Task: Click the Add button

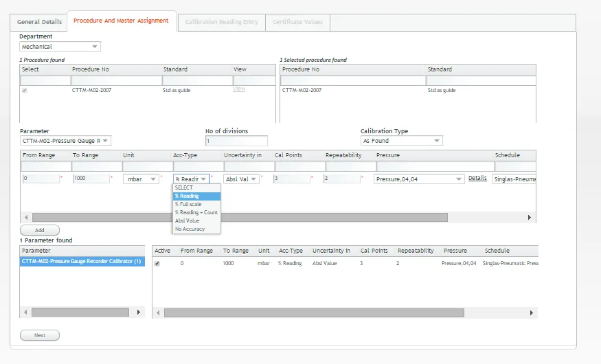Action: pyautogui.click(x=40, y=230)
